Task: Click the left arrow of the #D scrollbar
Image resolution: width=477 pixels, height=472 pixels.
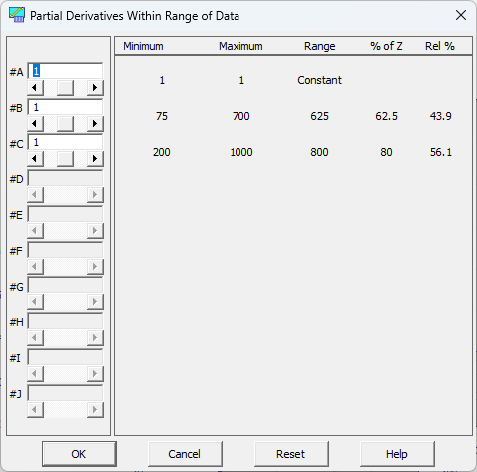Action: 35,195
